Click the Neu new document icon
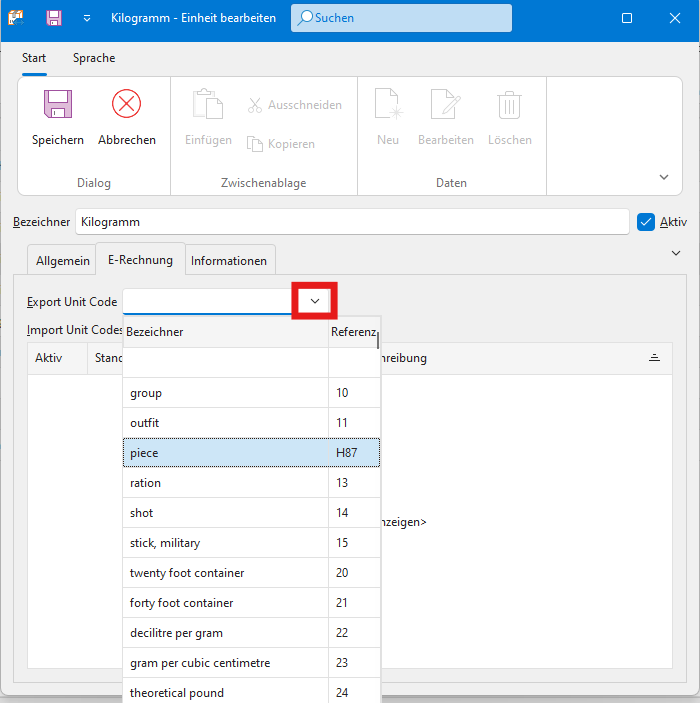Image resolution: width=700 pixels, height=703 pixels. (388, 105)
